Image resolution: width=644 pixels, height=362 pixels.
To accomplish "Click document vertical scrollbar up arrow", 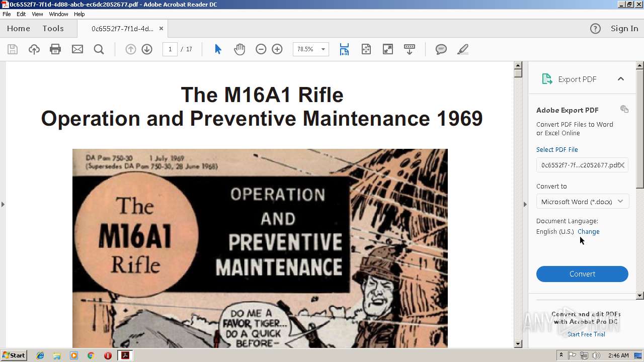I will pyautogui.click(x=518, y=65).
